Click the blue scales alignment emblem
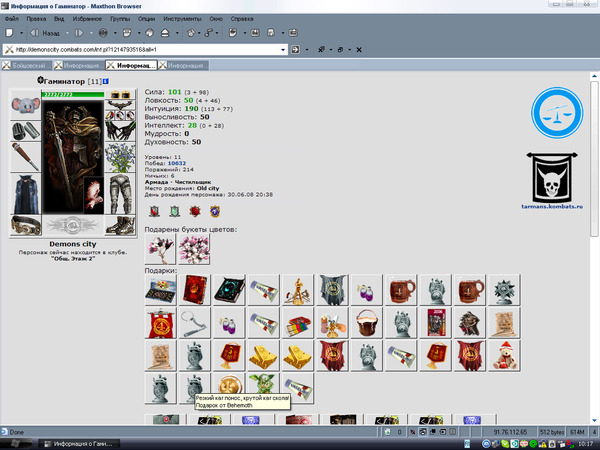The image size is (600, 450). point(557,112)
